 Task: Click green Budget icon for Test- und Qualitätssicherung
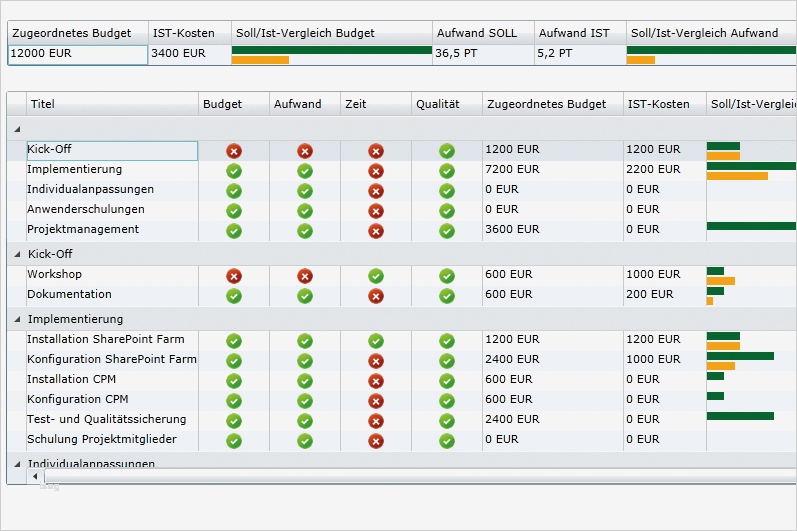(x=234, y=421)
